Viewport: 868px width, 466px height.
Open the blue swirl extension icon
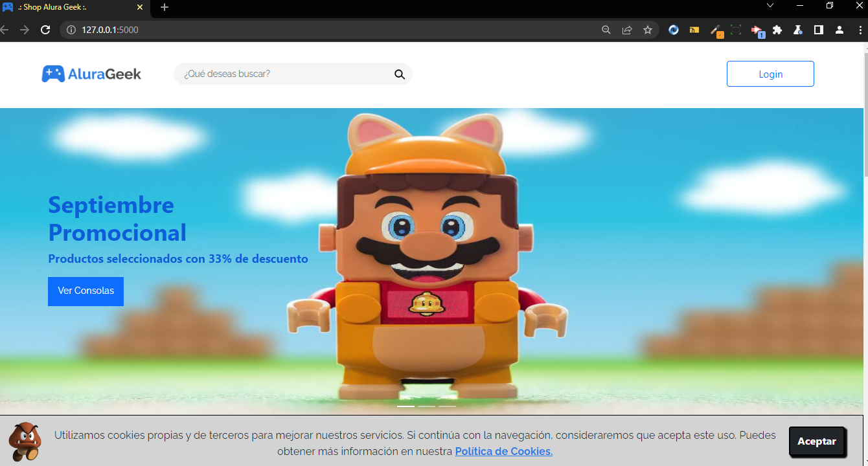click(674, 30)
